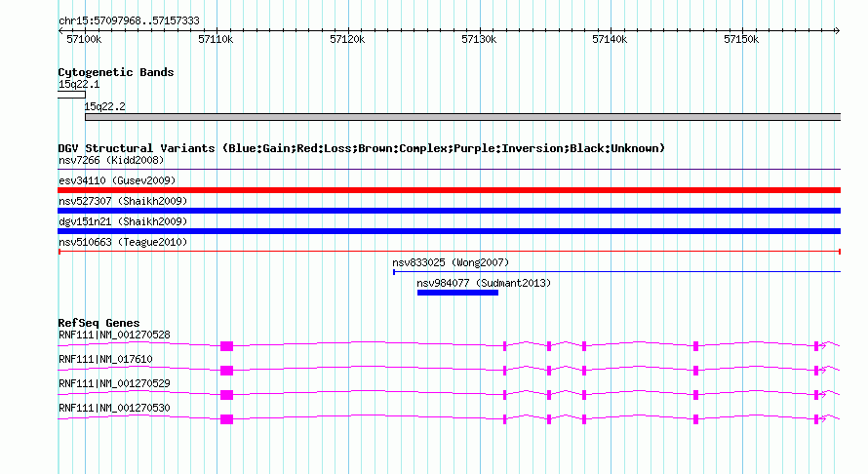Click the blue nsv527307 gain bar
The width and height of the screenshot is (868, 474).
click(450, 211)
